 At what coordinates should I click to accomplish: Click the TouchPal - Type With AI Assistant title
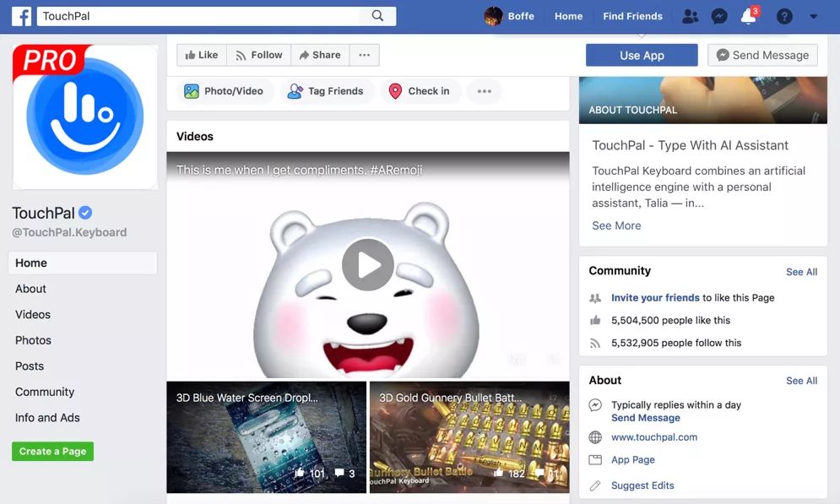[x=690, y=145]
